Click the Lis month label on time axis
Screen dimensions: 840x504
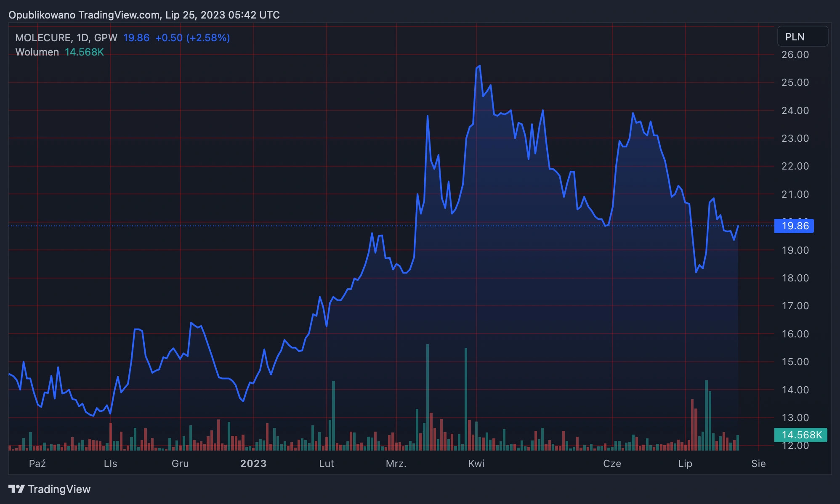[x=111, y=464]
